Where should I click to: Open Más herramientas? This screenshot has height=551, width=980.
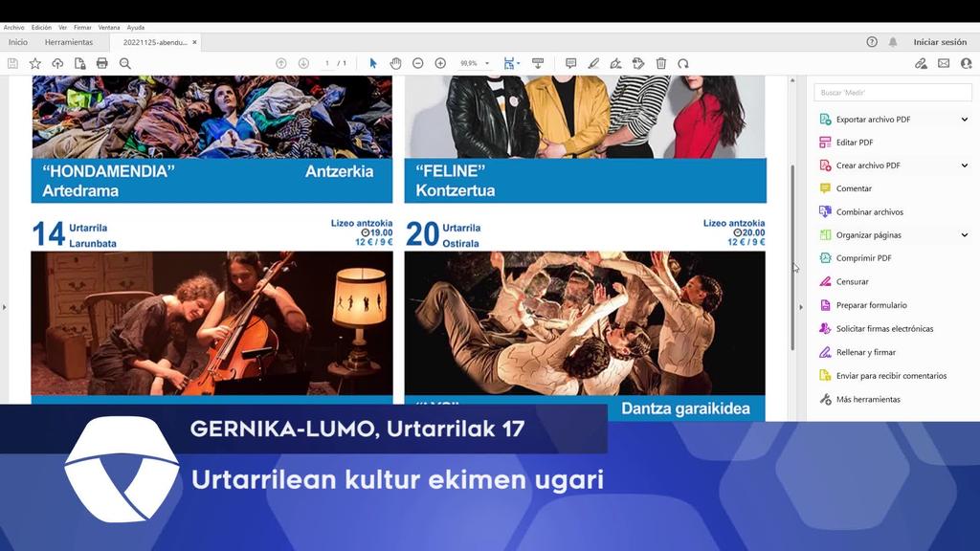[868, 399]
